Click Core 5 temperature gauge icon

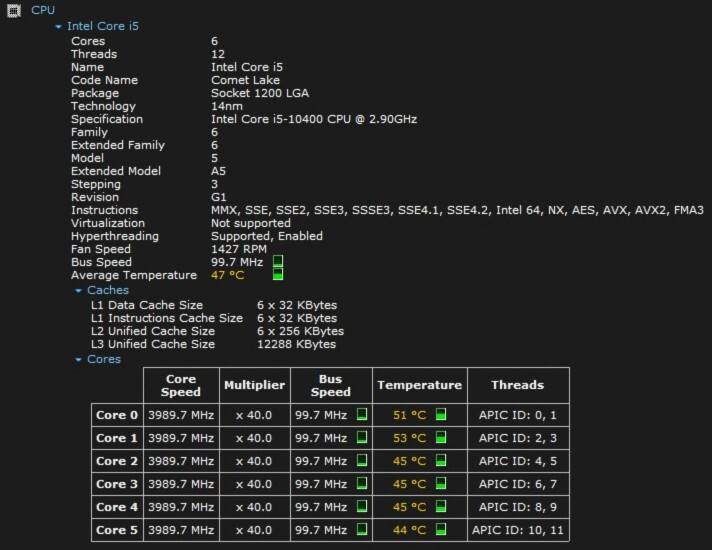pyautogui.click(x=440, y=529)
